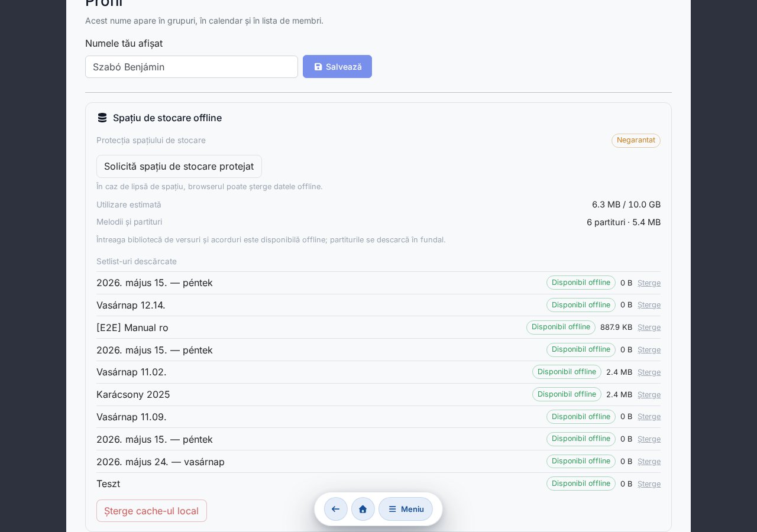Delete the Vasárnap 11.09. setlist download

point(649,417)
